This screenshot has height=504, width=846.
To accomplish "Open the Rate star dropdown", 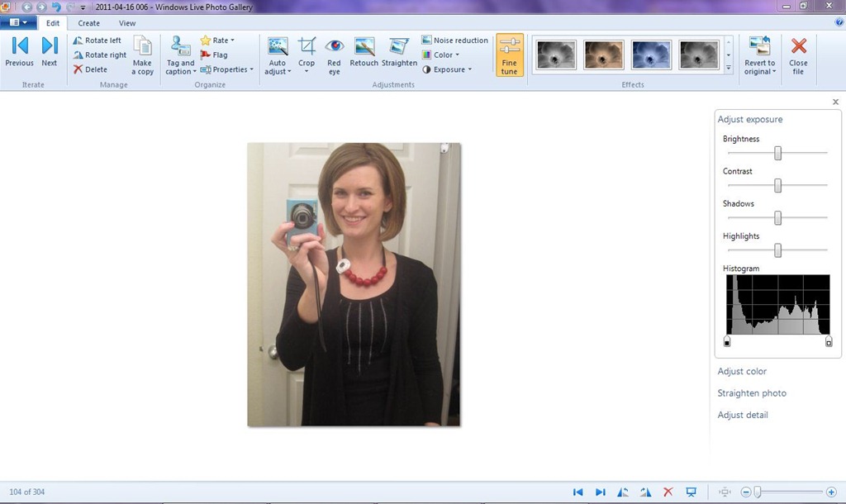I will (217, 40).
